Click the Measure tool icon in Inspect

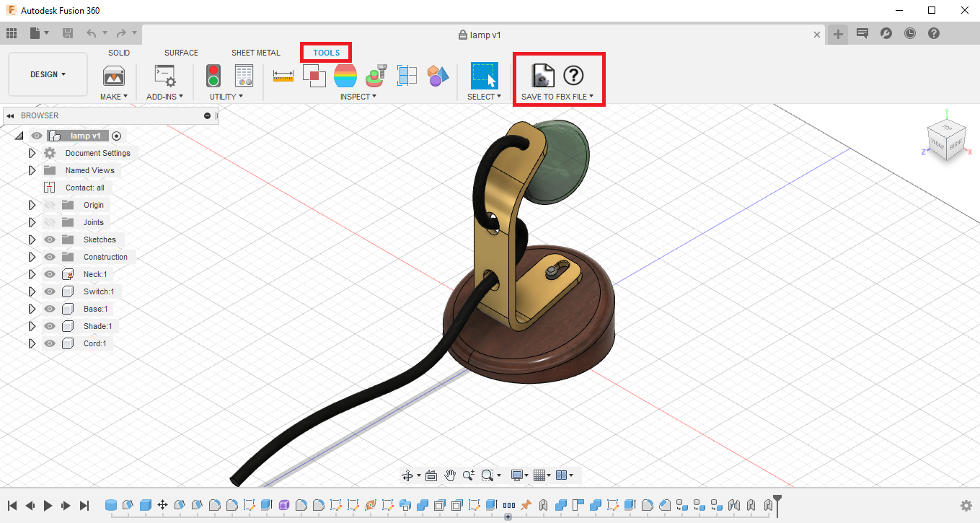[x=283, y=76]
